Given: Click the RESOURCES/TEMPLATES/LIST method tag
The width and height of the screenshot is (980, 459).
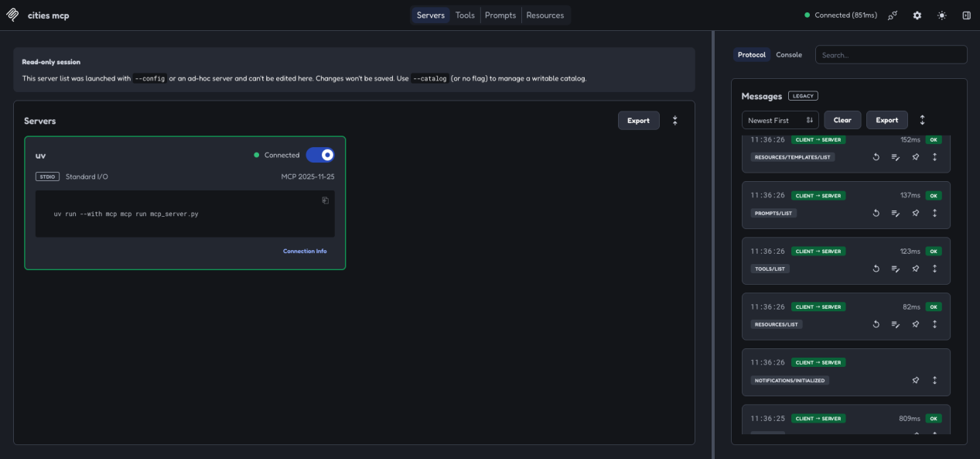Looking at the screenshot, I should click(x=793, y=157).
